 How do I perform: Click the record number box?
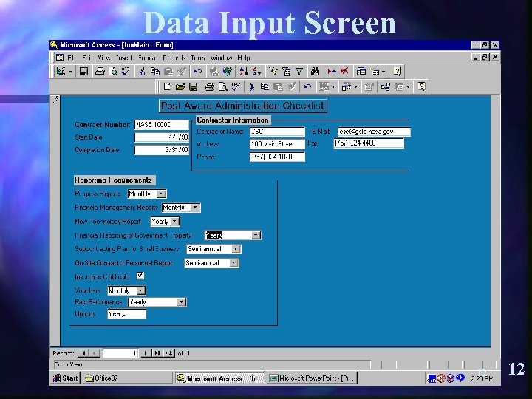pos(120,353)
